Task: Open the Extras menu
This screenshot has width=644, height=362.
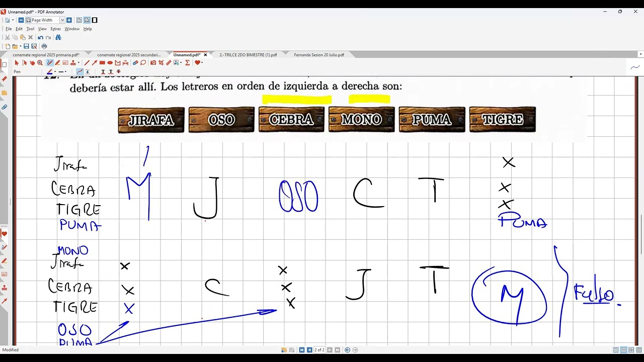Action: coord(55,29)
